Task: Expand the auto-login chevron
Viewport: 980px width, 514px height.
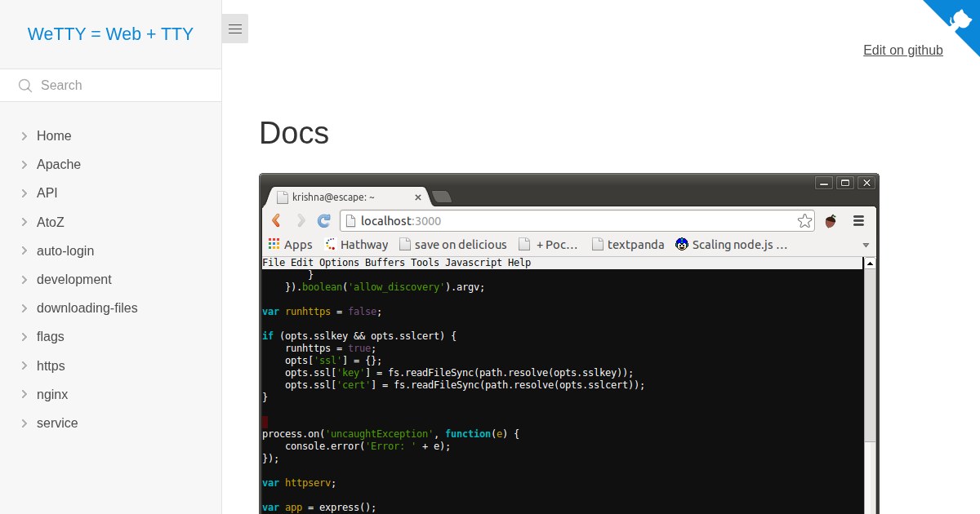Action: point(24,251)
